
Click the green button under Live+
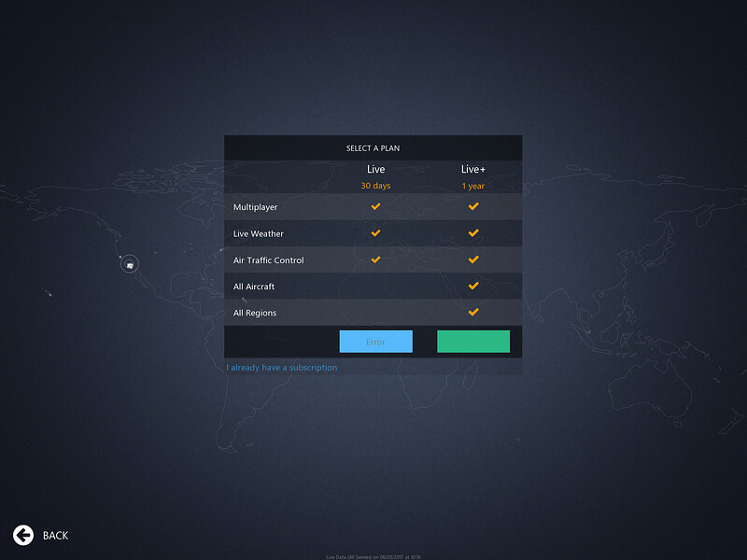pyautogui.click(x=473, y=342)
